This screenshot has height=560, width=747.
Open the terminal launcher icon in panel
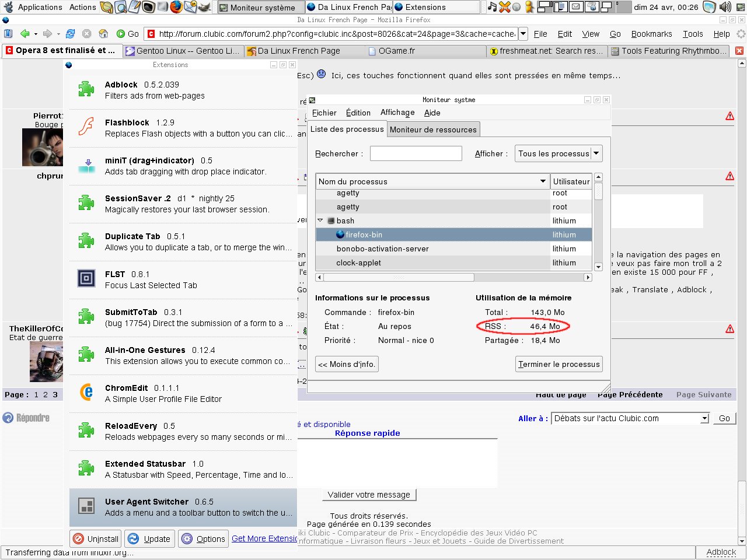pos(148,7)
